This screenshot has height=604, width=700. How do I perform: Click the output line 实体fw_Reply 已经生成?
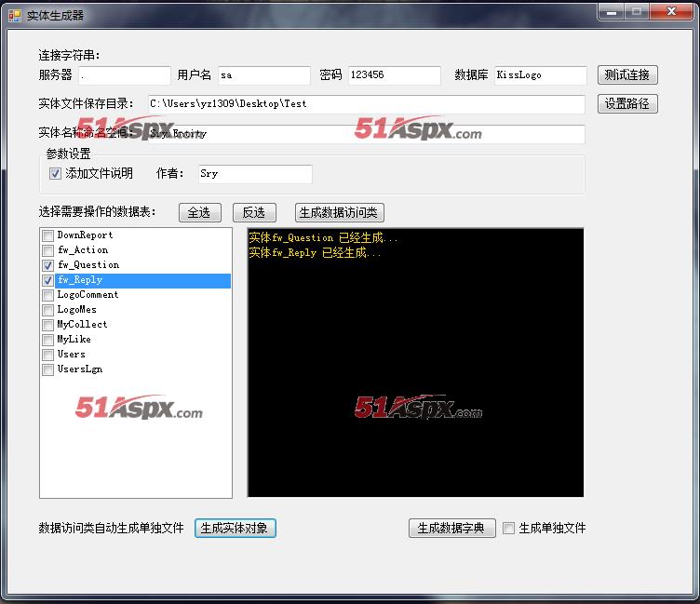(316, 252)
